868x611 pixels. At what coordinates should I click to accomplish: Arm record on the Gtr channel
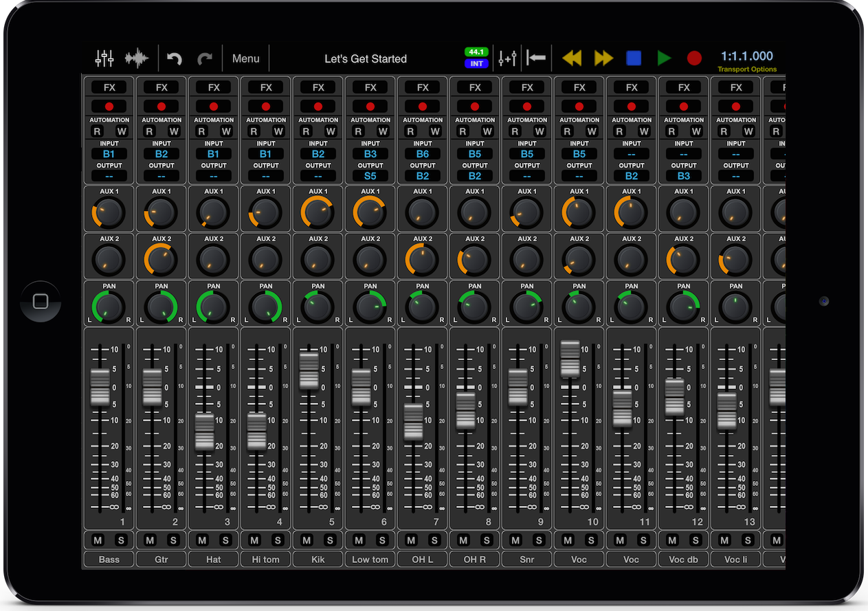coord(162,107)
